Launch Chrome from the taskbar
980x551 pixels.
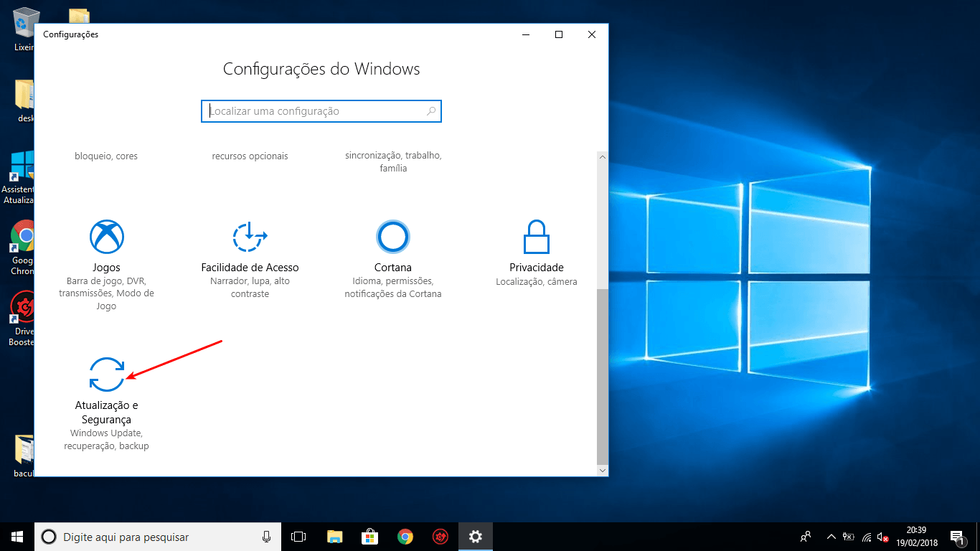[405, 537]
